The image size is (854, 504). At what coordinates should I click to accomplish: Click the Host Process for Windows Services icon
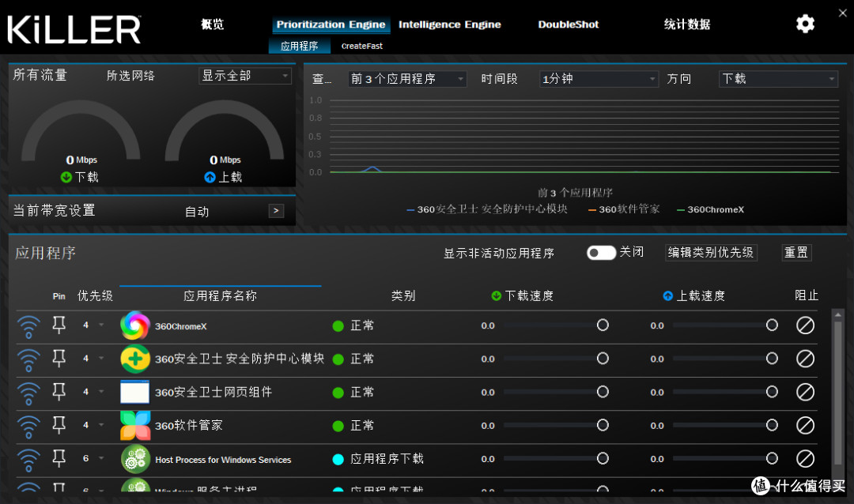135,458
